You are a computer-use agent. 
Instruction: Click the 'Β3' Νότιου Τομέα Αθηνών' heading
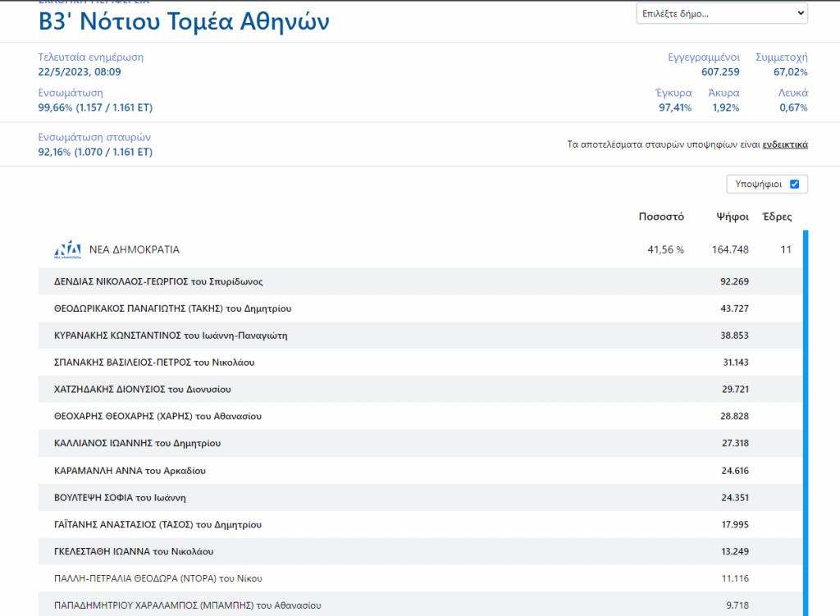[x=184, y=22]
